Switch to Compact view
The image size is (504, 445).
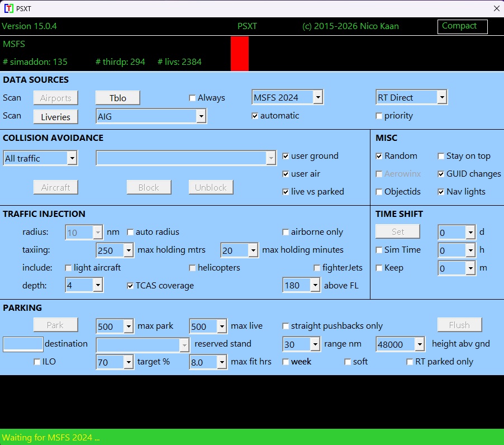pos(462,26)
